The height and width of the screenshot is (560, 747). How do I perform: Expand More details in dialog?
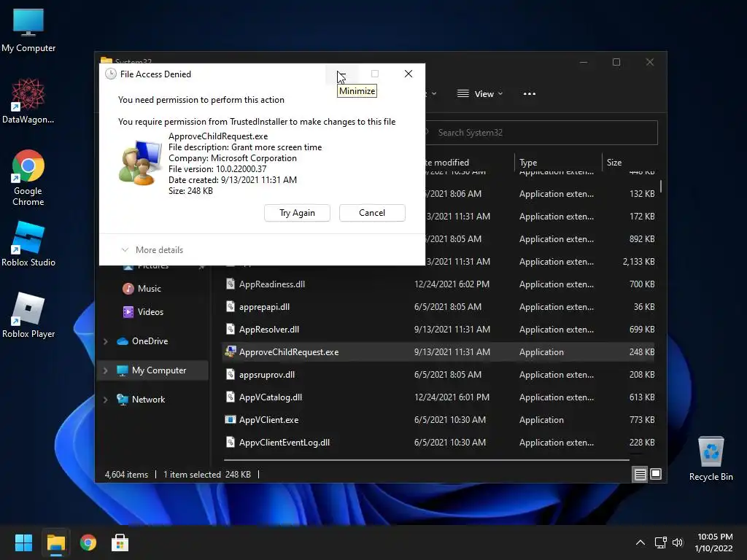152,250
